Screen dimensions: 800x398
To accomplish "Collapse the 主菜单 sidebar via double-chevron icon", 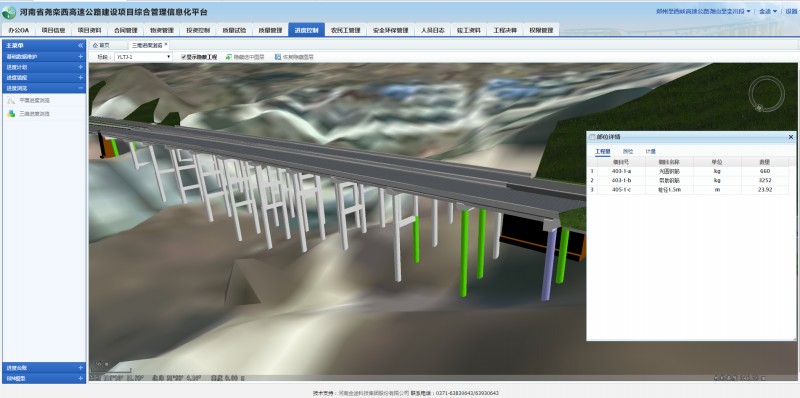I will [x=80, y=45].
